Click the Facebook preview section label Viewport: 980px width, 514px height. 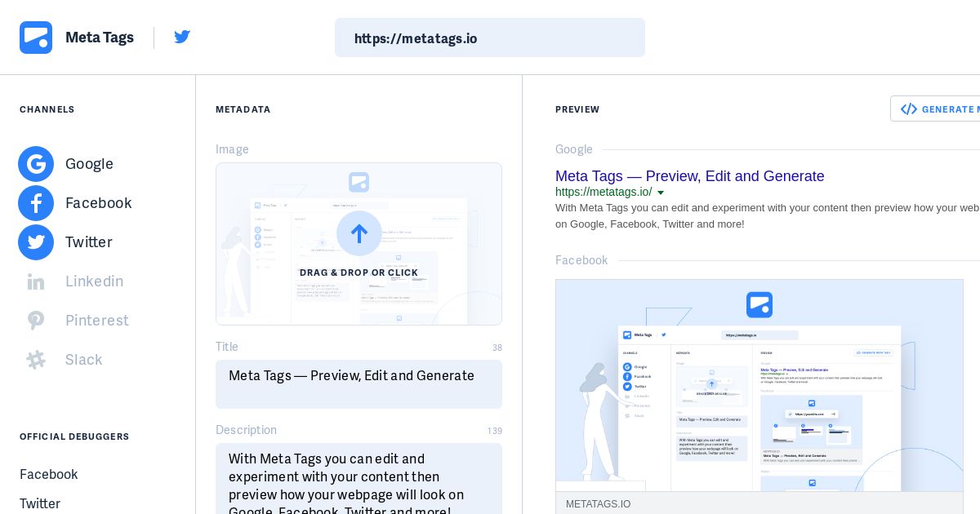click(581, 260)
